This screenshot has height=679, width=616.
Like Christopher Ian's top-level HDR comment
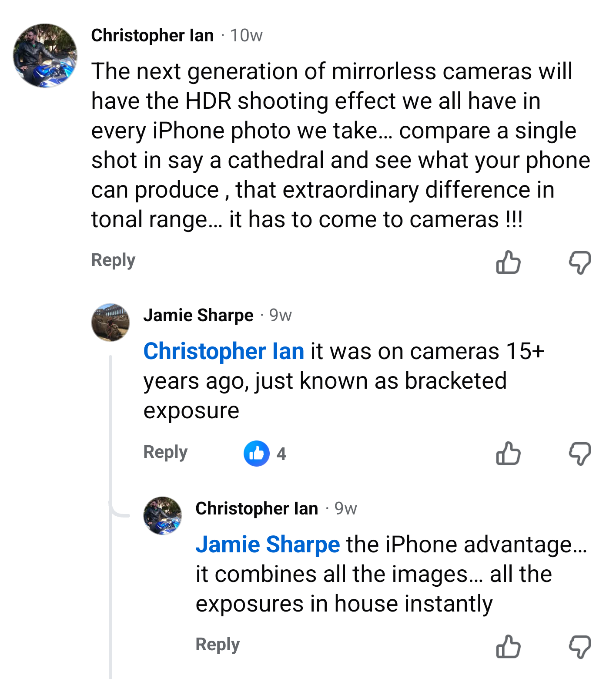(508, 262)
